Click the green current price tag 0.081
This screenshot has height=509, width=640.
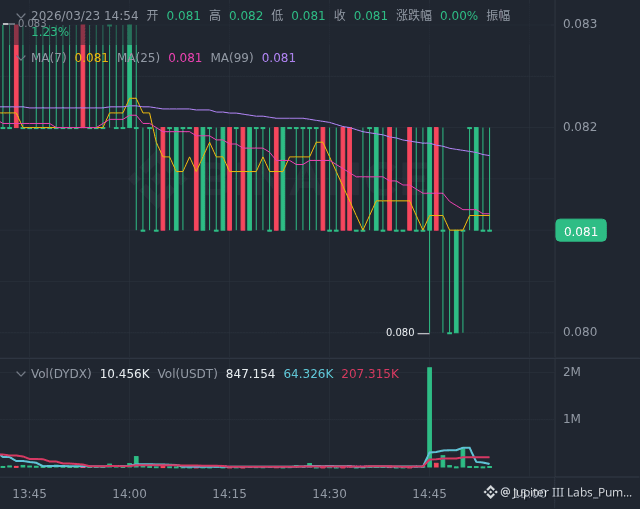click(x=581, y=231)
